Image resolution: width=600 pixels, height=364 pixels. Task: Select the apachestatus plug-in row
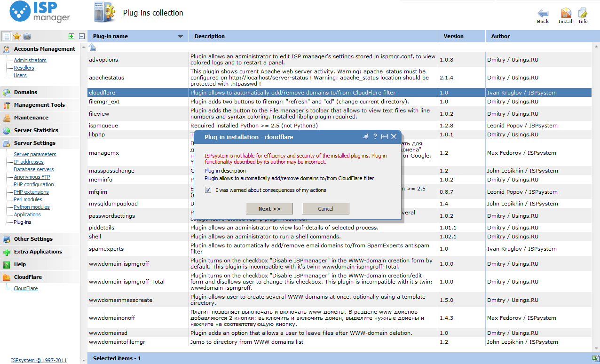click(339, 78)
